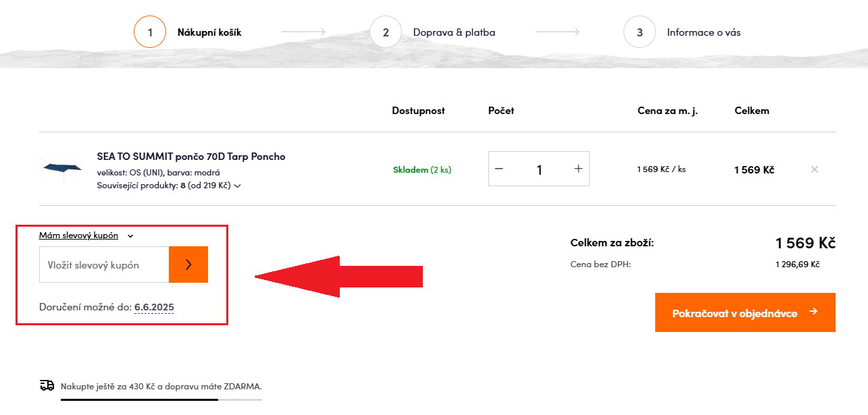Click the delivery date 6.6.2025 link
Screen dimensions: 868x415
point(154,308)
